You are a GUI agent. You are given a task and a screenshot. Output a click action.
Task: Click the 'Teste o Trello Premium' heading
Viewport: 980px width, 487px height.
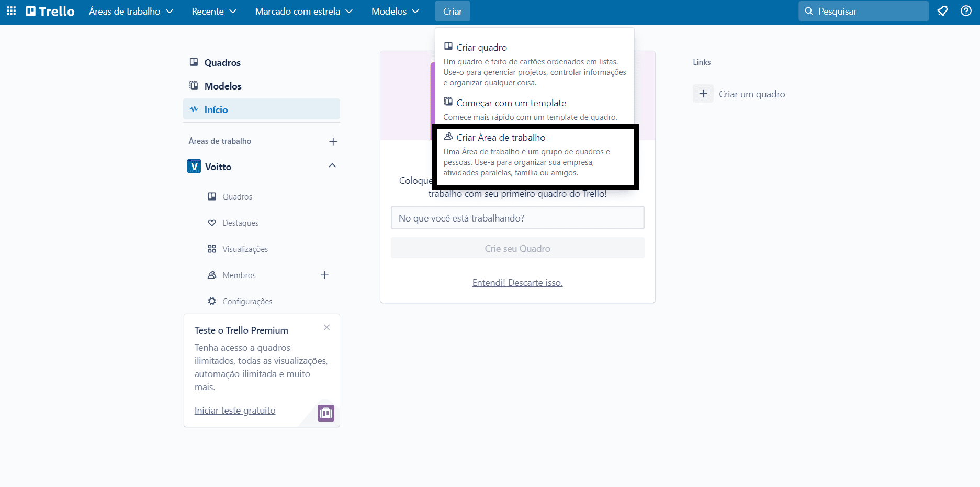click(241, 330)
